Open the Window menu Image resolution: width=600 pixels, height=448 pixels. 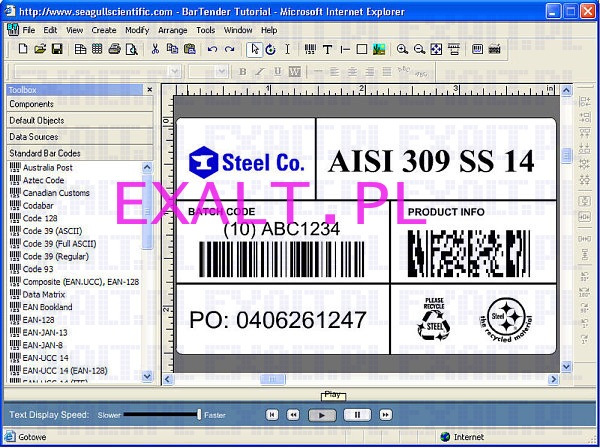(238, 30)
